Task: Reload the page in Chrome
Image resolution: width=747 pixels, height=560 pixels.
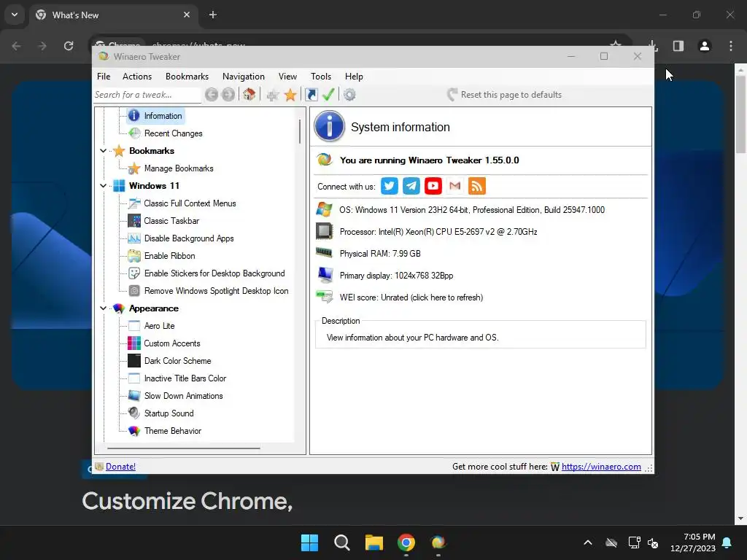Action: point(69,46)
